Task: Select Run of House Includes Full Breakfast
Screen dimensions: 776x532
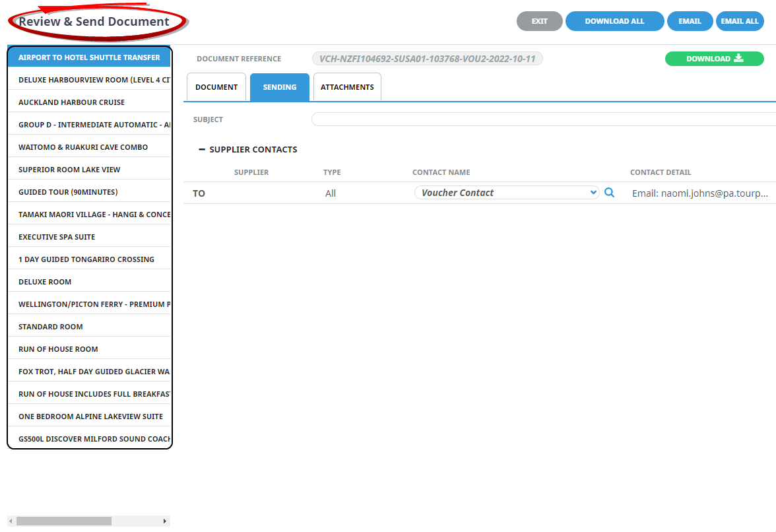Action: (x=89, y=394)
